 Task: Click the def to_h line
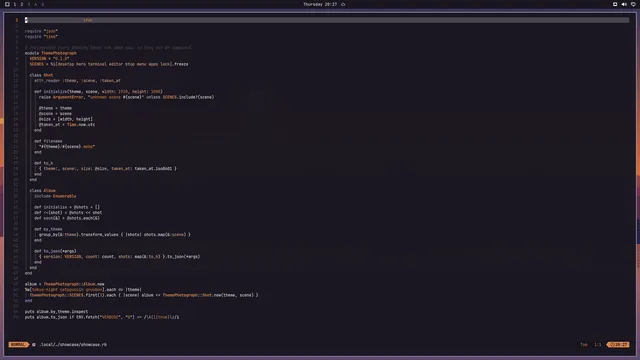coord(44,163)
